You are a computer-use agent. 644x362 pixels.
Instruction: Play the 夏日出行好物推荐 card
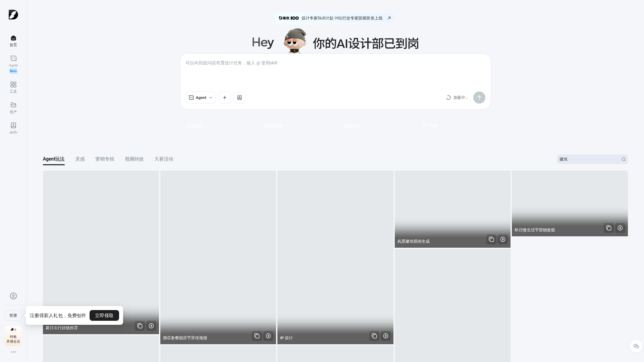pos(151,326)
